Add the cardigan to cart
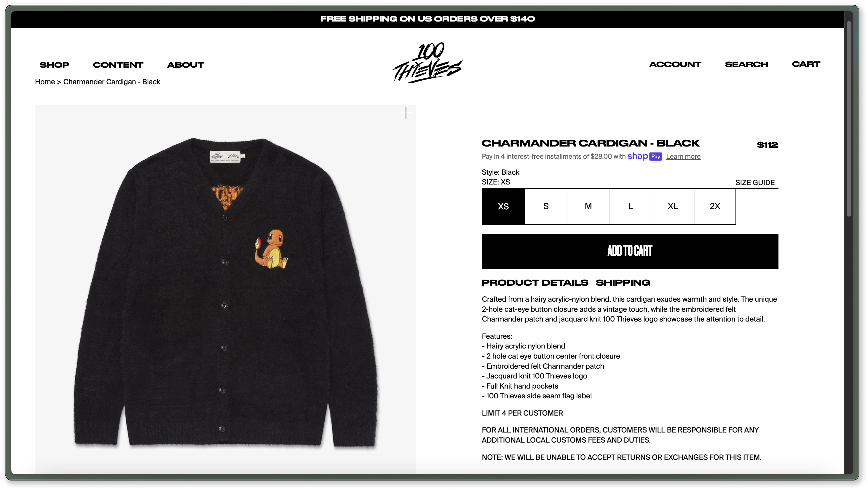Image resolution: width=868 pixels, height=490 pixels. [x=630, y=251]
